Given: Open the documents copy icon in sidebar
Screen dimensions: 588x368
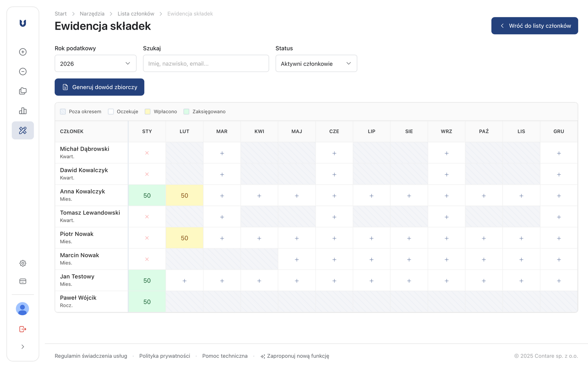Looking at the screenshot, I should 23,91.
